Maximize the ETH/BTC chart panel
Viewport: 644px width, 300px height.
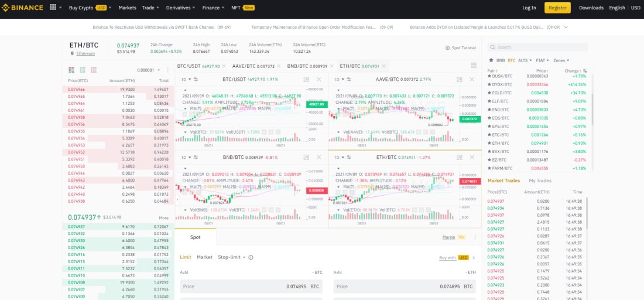460,157
